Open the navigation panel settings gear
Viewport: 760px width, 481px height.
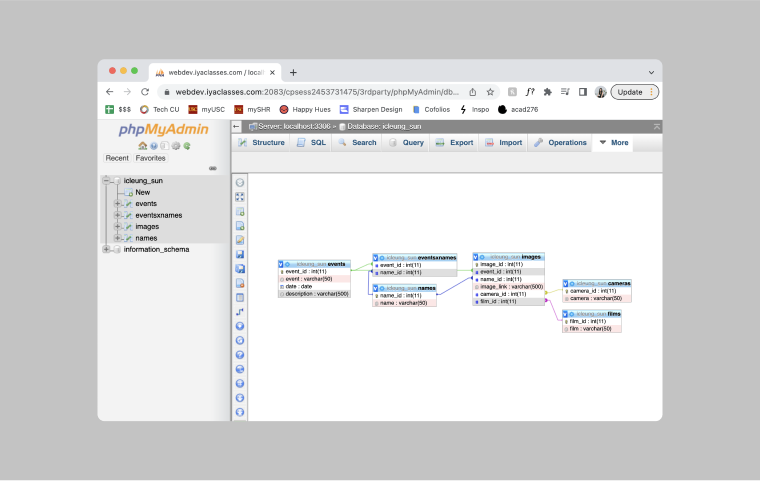pyautogui.click(x=176, y=146)
